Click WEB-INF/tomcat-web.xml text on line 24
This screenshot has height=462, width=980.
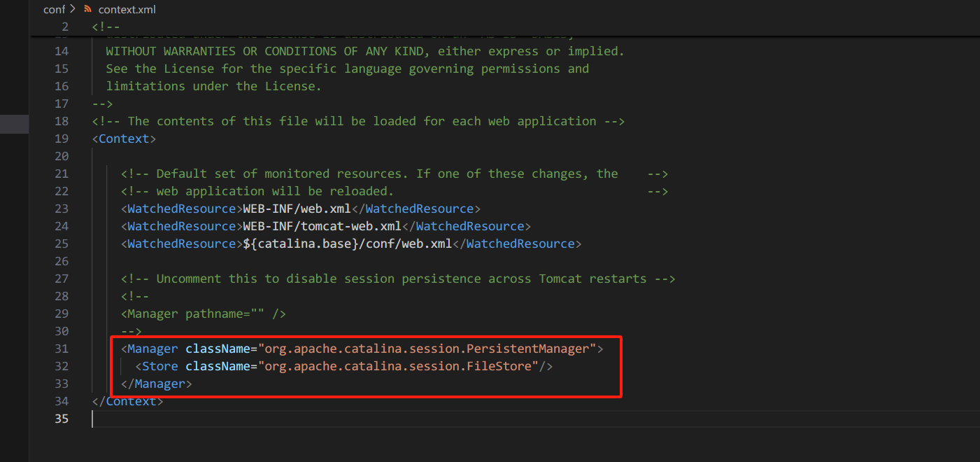322,226
